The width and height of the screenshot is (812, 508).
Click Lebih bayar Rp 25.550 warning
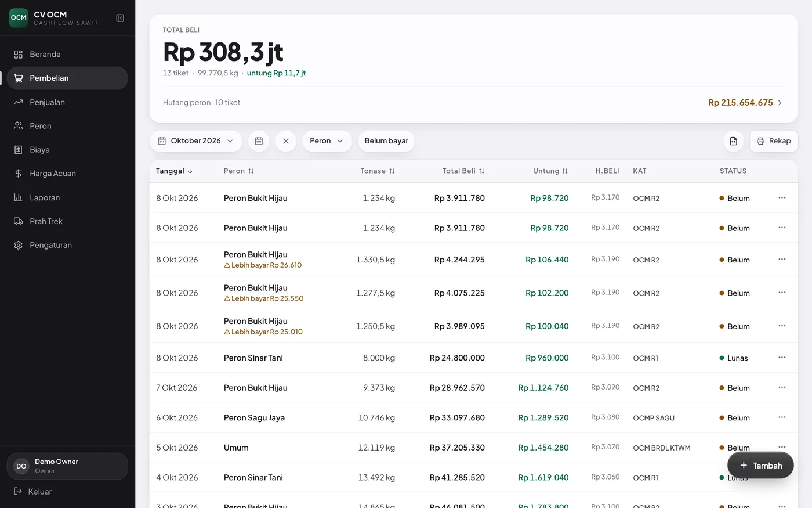[x=264, y=298]
